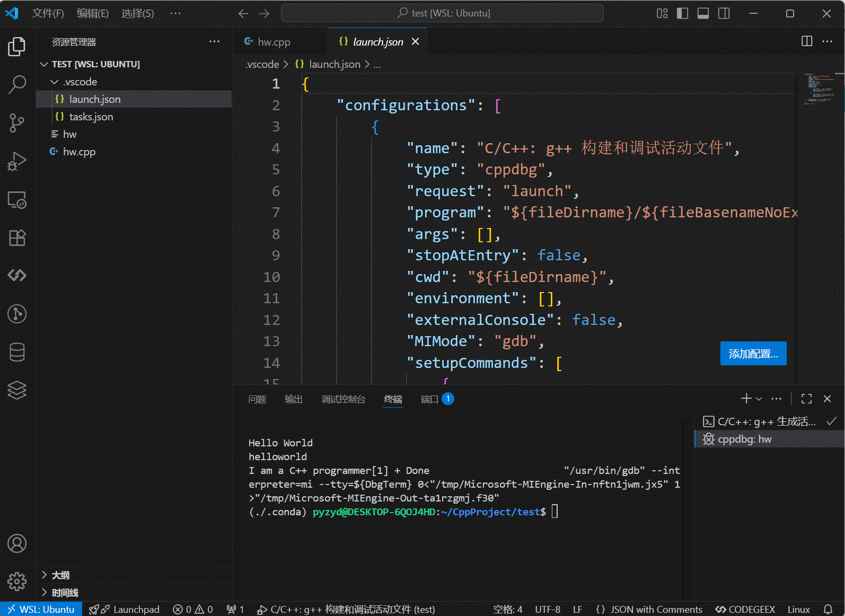
Task: Select the cppdbg: hw terminal entry
Action: click(x=770, y=439)
